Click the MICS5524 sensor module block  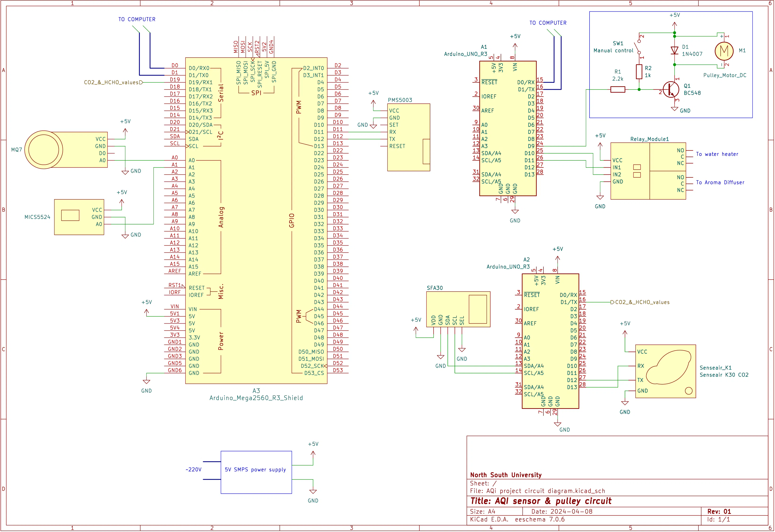(x=79, y=217)
